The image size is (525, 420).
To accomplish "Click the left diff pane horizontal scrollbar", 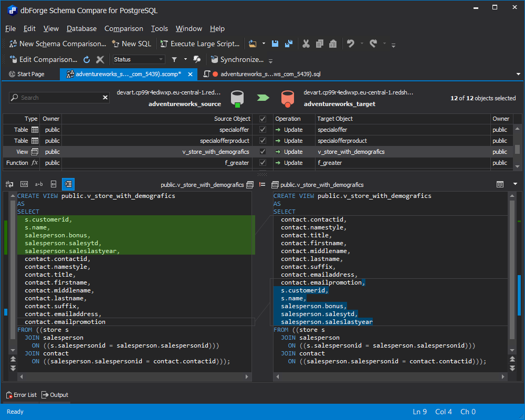I will pos(134,377).
